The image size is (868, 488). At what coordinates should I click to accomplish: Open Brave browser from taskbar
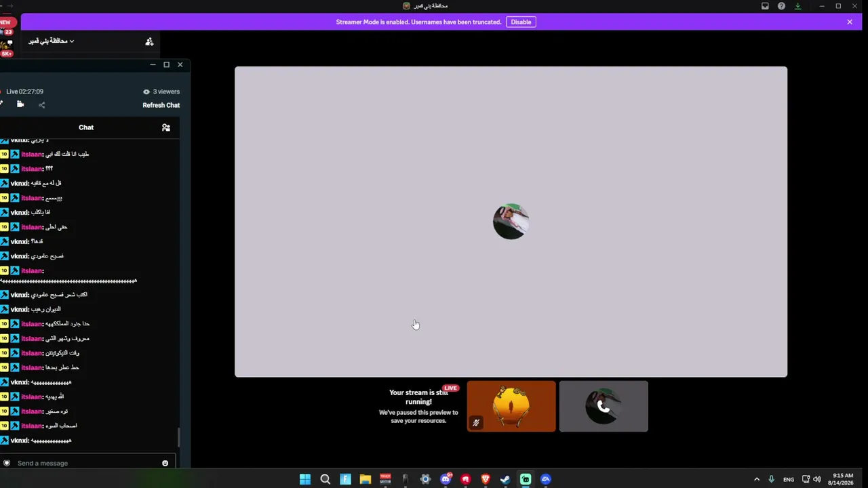click(486, 479)
